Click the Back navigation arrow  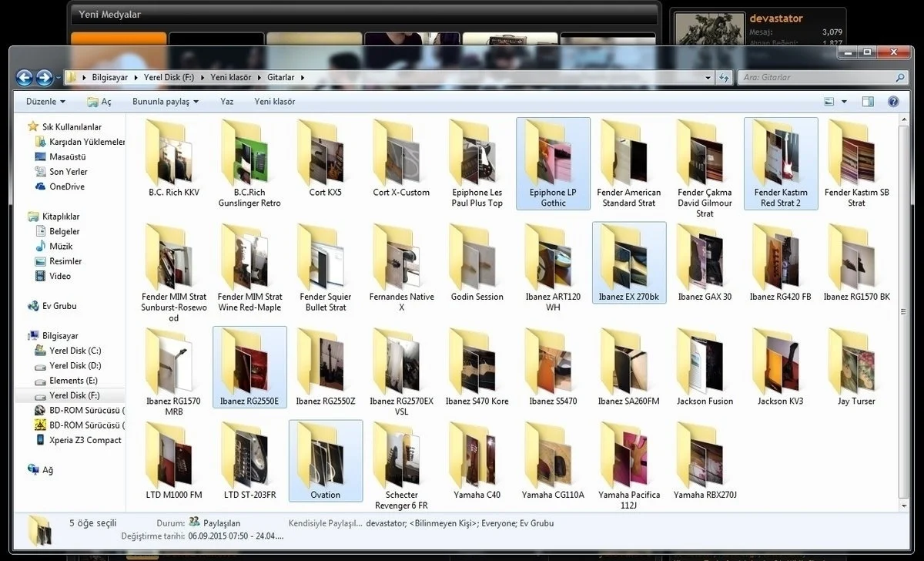pyautogui.click(x=24, y=77)
